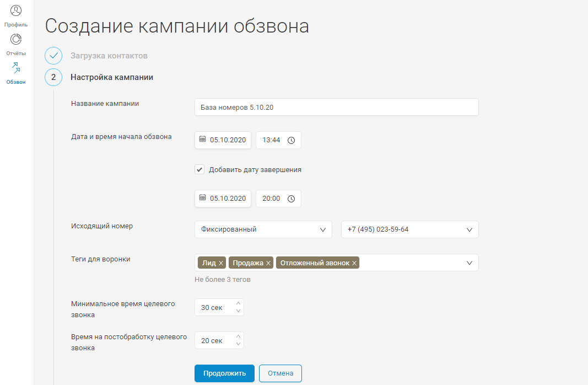Screen dimensions: 588x385
Task: Go back to Загрузка контактов step
Action: click(109, 56)
